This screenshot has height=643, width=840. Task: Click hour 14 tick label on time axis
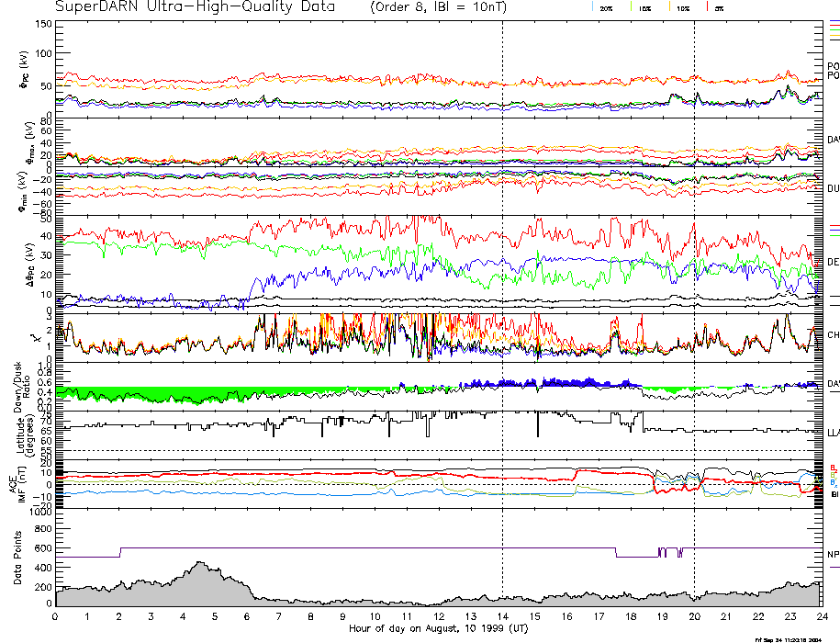[x=502, y=616]
